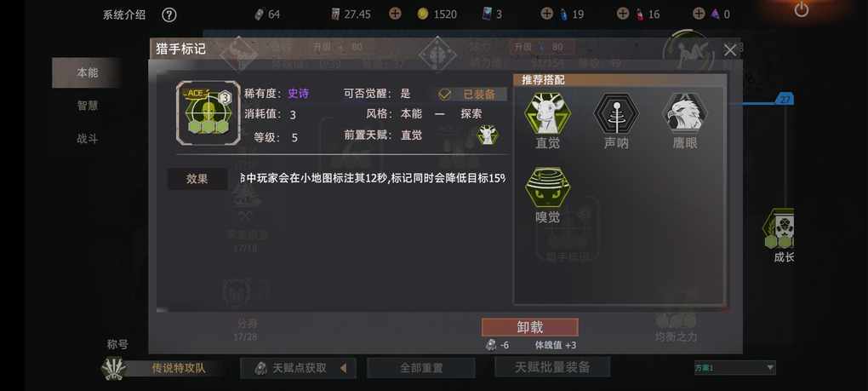This screenshot has height=391, width=868.
Task: Click the power icon at top right
Action: pyautogui.click(x=801, y=9)
